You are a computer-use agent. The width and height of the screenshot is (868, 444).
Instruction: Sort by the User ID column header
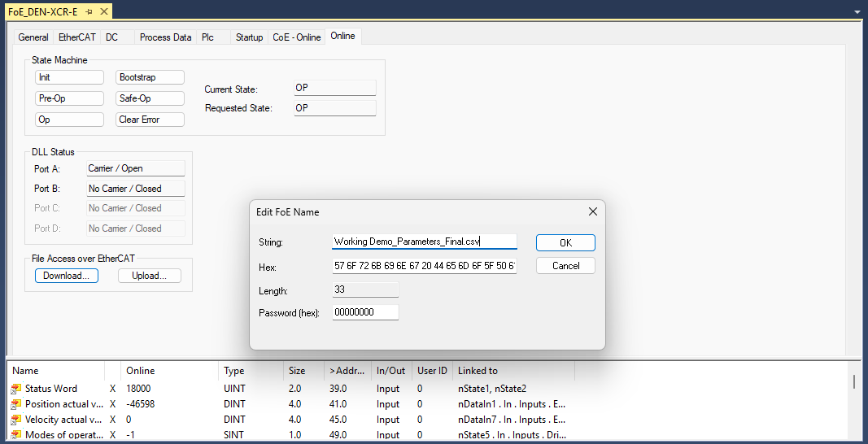click(432, 371)
